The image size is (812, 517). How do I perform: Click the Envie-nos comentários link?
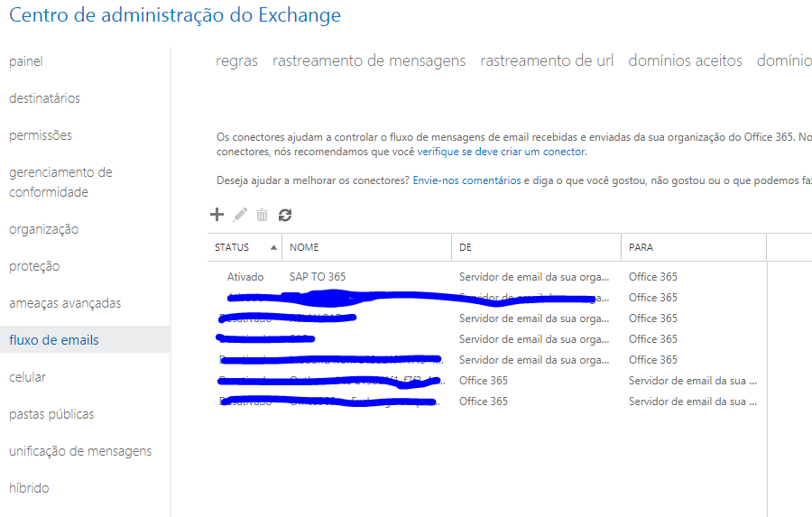[x=466, y=180]
